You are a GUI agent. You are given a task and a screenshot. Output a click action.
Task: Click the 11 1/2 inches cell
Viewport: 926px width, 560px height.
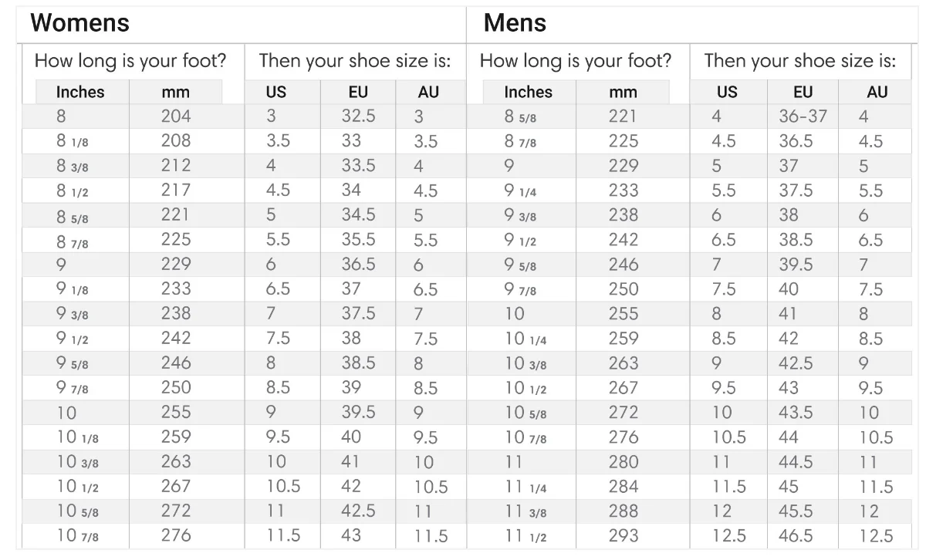[x=526, y=536]
